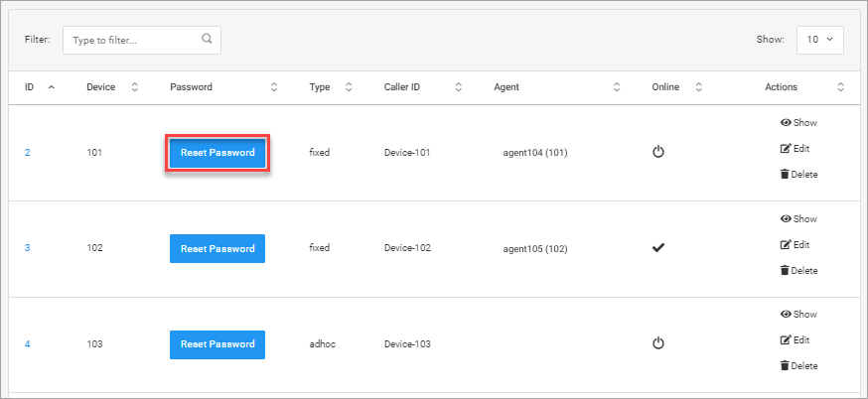Edit device 103
Viewport: 868px width, 399px height.
(795, 339)
